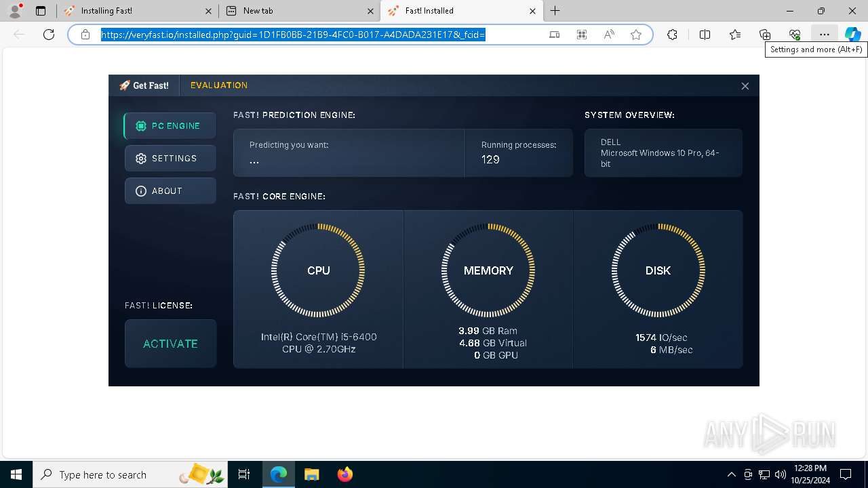Image resolution: width=868 pixels, height=488 pixels.
Task: Open the notification center icon
Action: coord(846,474)
